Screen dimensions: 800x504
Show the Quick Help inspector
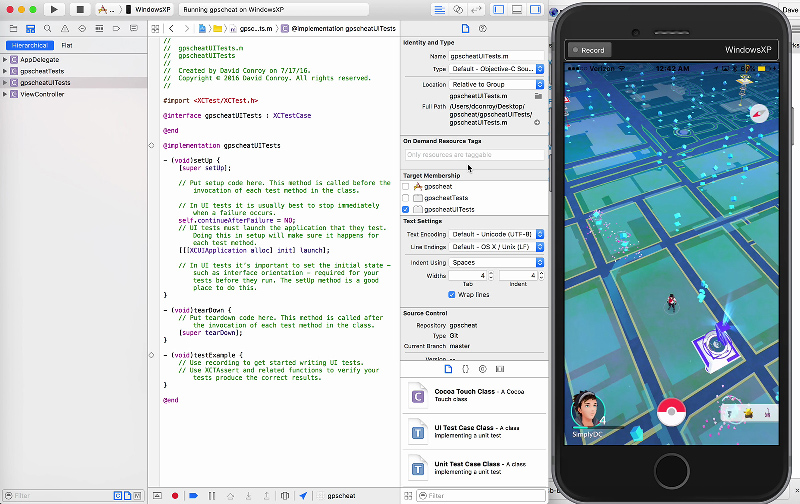pos(482,29)
